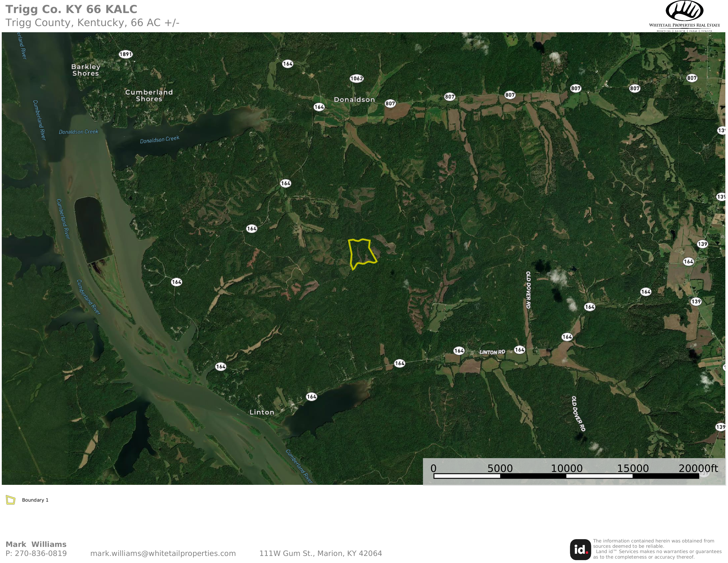
Task: Click the 164 shield above Linton town
Action: (x=311, y=397)
